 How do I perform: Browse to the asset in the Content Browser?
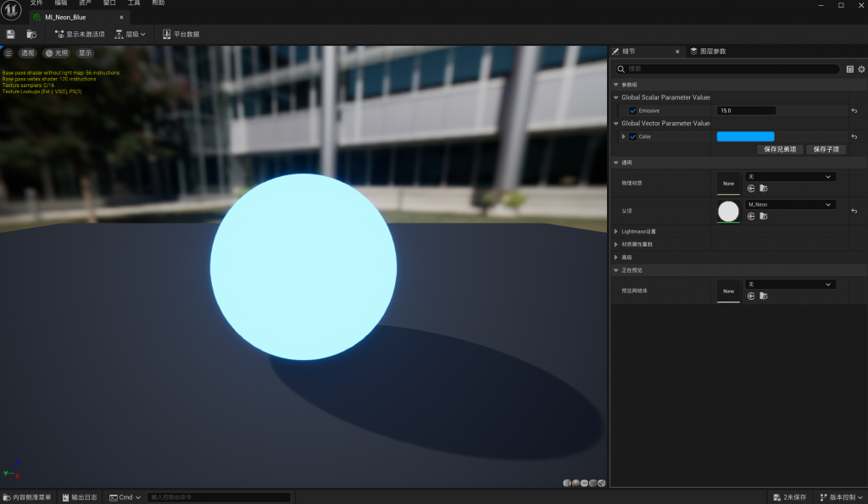31,34
